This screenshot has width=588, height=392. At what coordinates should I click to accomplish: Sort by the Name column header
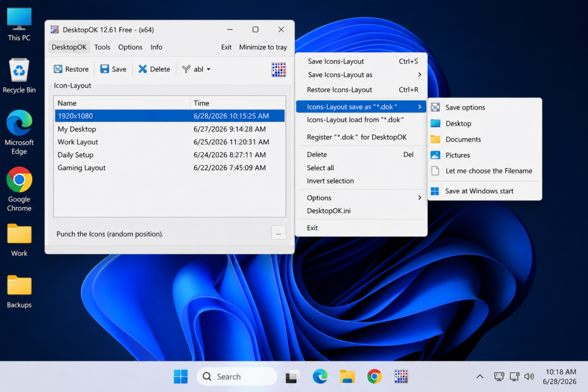pyautogui.click(x=122, y=103)
